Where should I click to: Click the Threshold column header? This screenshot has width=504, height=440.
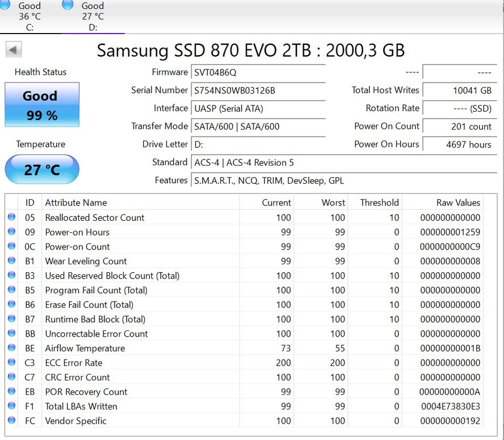375,202
